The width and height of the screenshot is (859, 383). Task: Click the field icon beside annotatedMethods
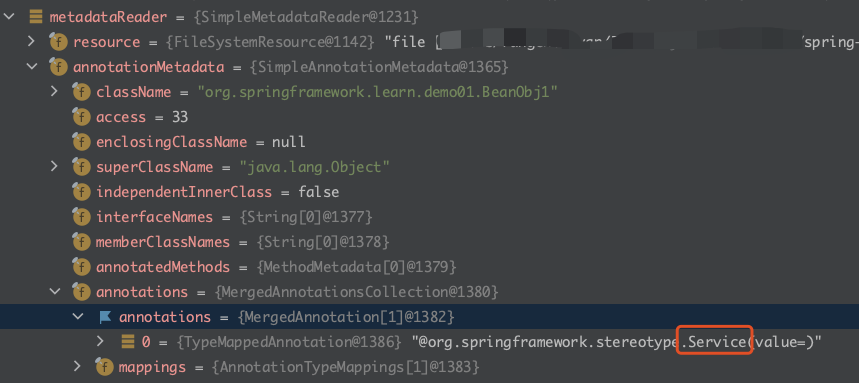82,267
